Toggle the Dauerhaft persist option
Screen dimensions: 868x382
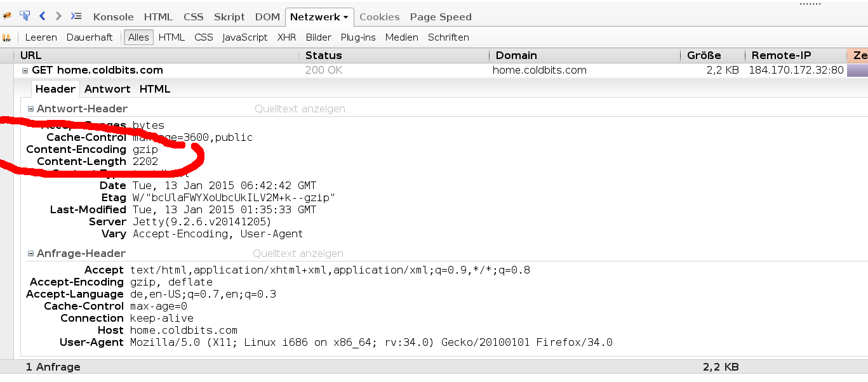pos(90,37)
